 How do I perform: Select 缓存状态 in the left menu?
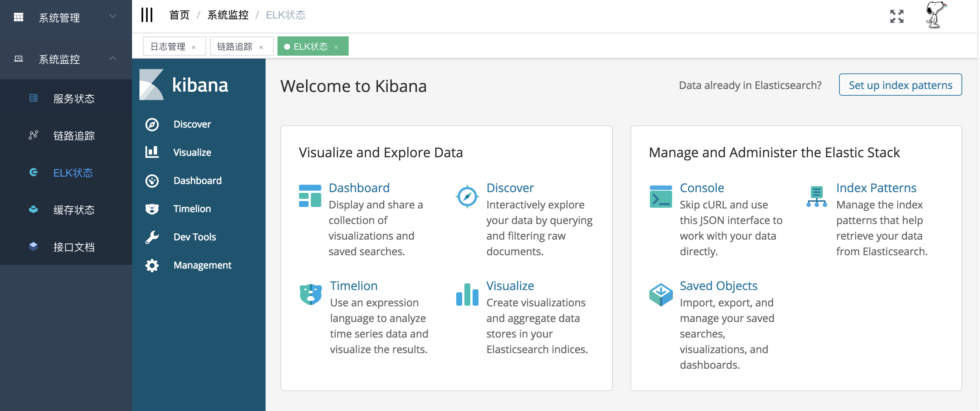pyautogui.click(x=74, y=210)
